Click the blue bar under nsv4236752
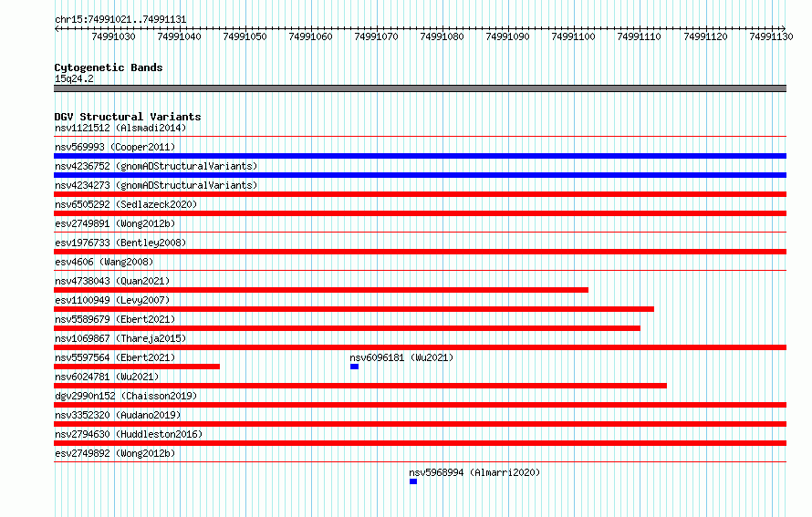Screen dimensions: 812x517 point(420,175)
